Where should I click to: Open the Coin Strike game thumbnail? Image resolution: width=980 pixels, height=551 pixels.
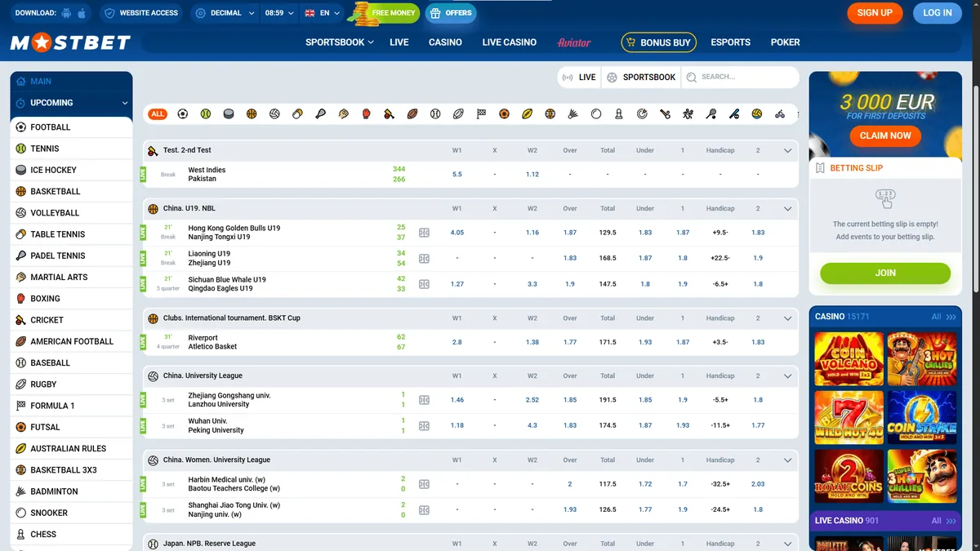point(921,417)
